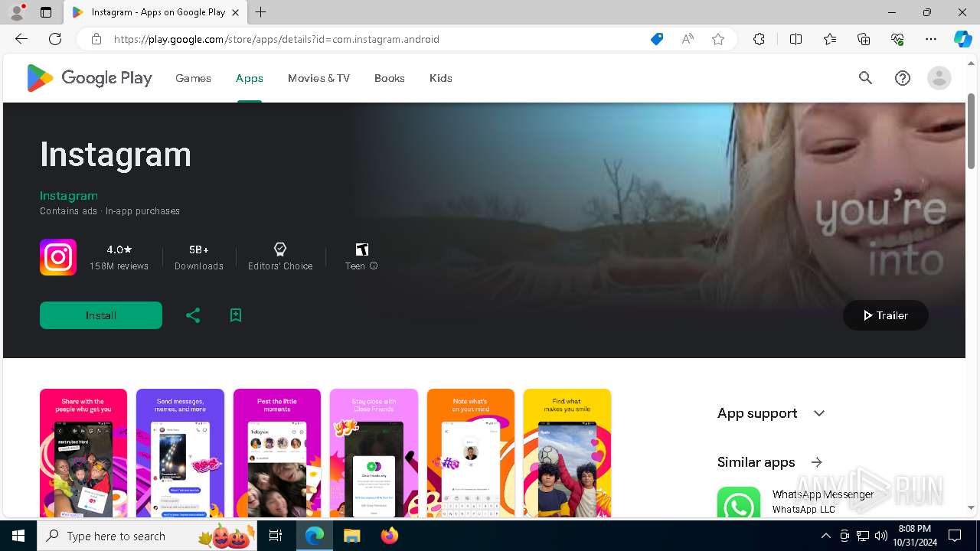The width and height of the screenshot is (980, 551).
Task: Click the Google Play logo
Action: pyautogui.click(x=90, y=78)
